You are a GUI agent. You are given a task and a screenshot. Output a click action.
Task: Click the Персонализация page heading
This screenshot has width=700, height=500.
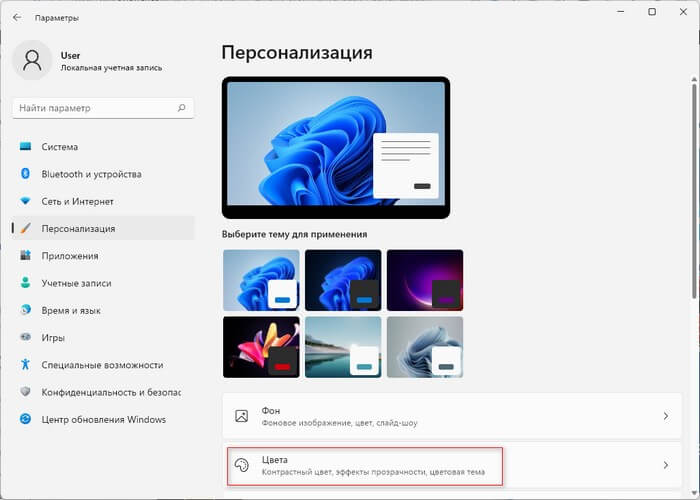click(x=297, y=53)
